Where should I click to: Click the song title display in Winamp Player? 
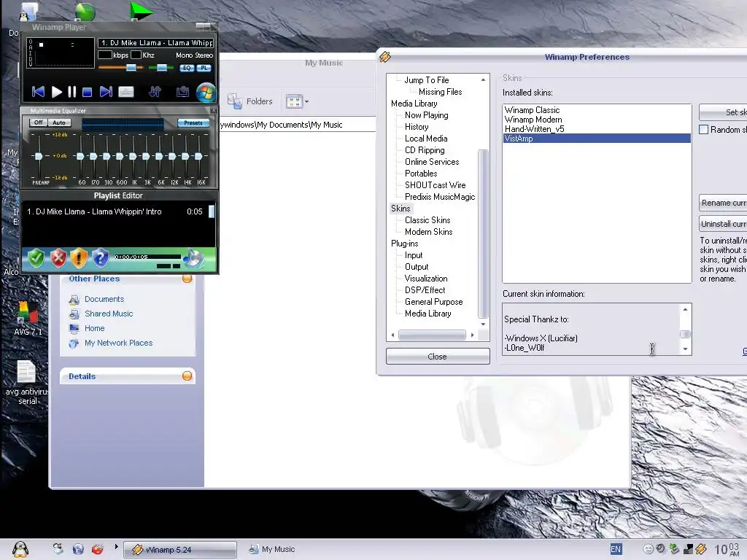[156, 43]
